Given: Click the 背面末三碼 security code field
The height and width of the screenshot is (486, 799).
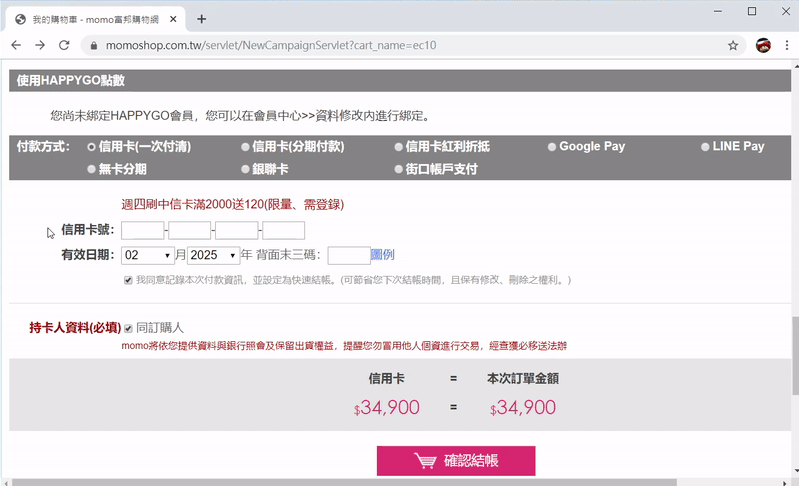Looking at the screenshot, I should [x=349, y=255].
